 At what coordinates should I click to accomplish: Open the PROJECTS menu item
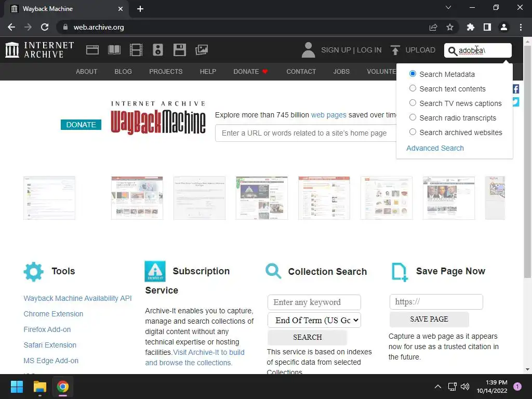point(166,72)
